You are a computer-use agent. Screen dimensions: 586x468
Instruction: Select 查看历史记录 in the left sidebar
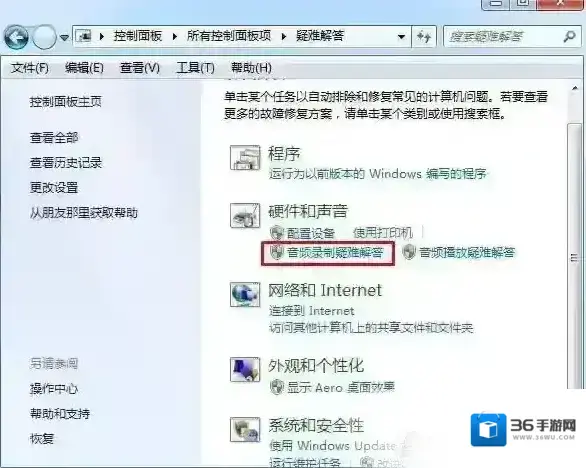(x=66, y=163)
